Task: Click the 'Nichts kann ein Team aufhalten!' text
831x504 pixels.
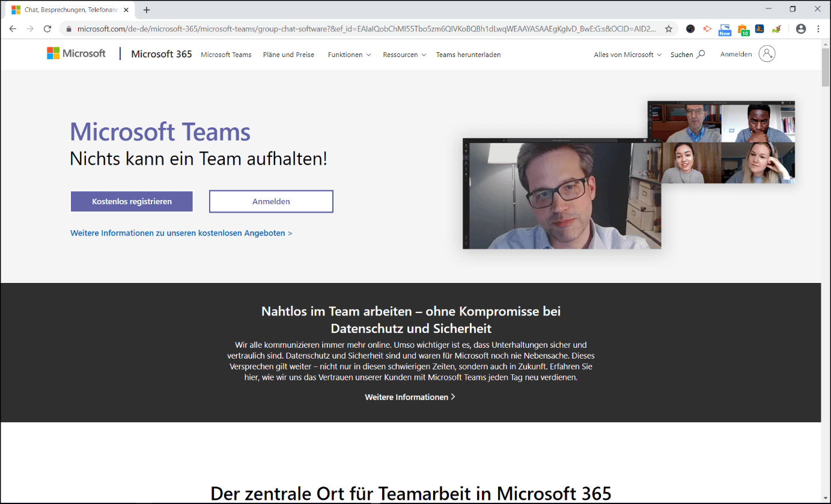Action: (198, 159)
